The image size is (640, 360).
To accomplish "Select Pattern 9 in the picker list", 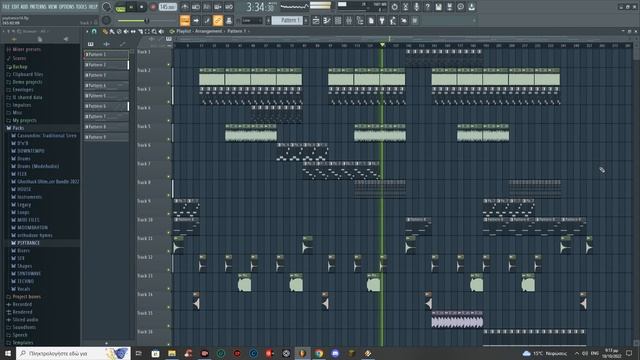I will tap(106, 137).
